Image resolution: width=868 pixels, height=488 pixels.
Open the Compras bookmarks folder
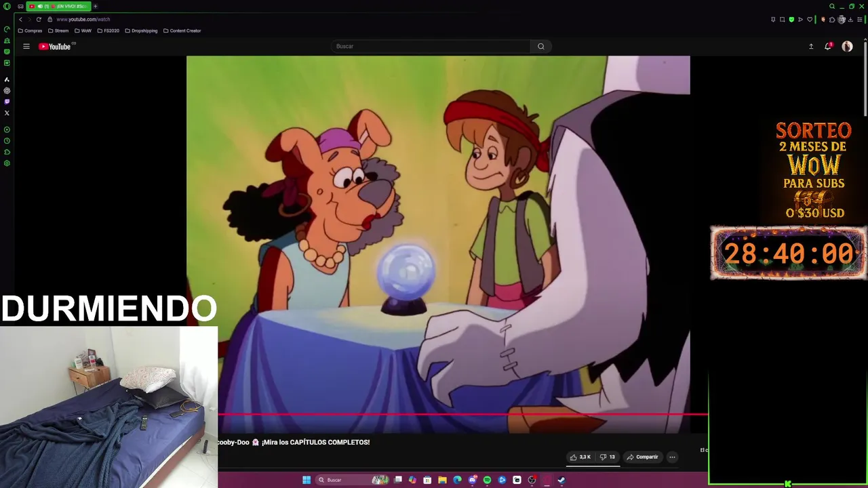click(30, 30)
